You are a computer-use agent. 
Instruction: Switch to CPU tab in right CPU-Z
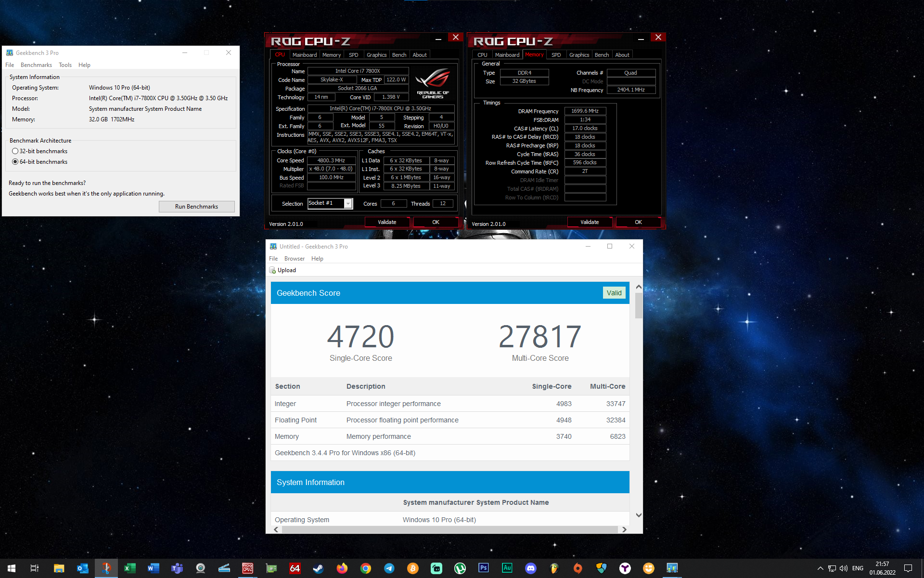click(482, 55)
